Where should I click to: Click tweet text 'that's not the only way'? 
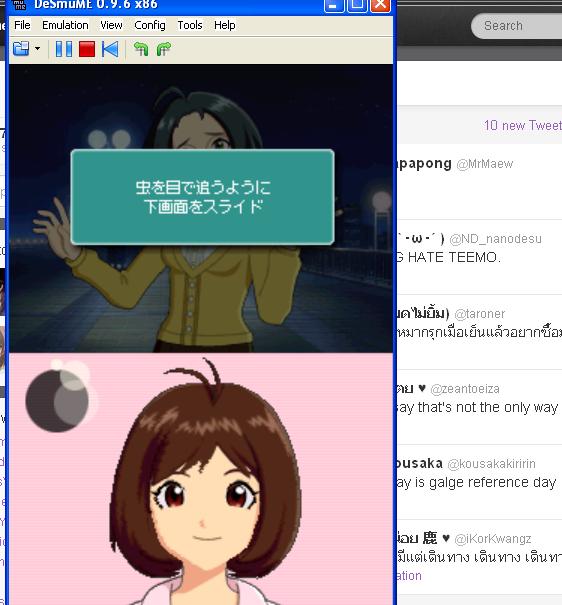488,407
